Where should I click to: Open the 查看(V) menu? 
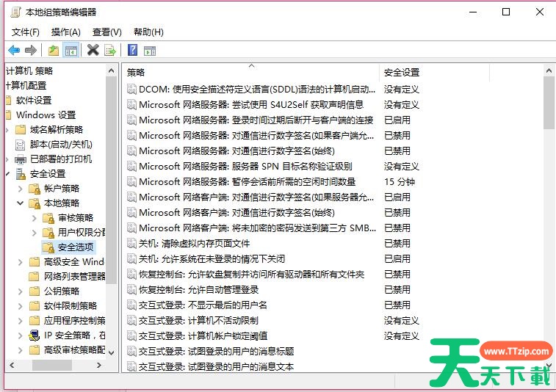point(106,32)
